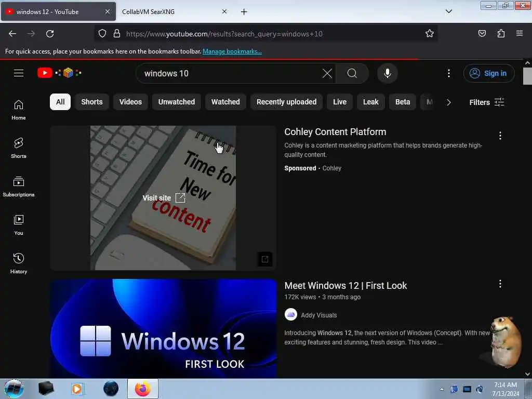Open Addy Visuals channel name
532x399 pixels.
[x=319, y=315]
